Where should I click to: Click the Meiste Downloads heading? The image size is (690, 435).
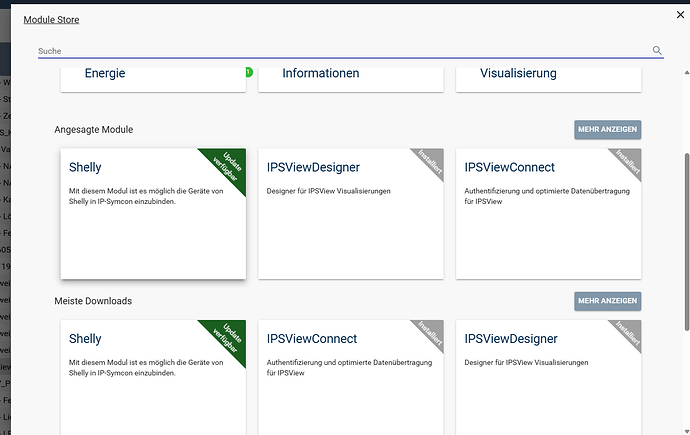pyautogui.click(x=93, y=301)
